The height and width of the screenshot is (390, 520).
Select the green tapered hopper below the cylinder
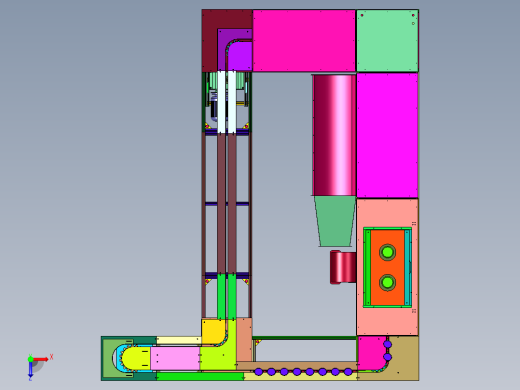(335, 221)
